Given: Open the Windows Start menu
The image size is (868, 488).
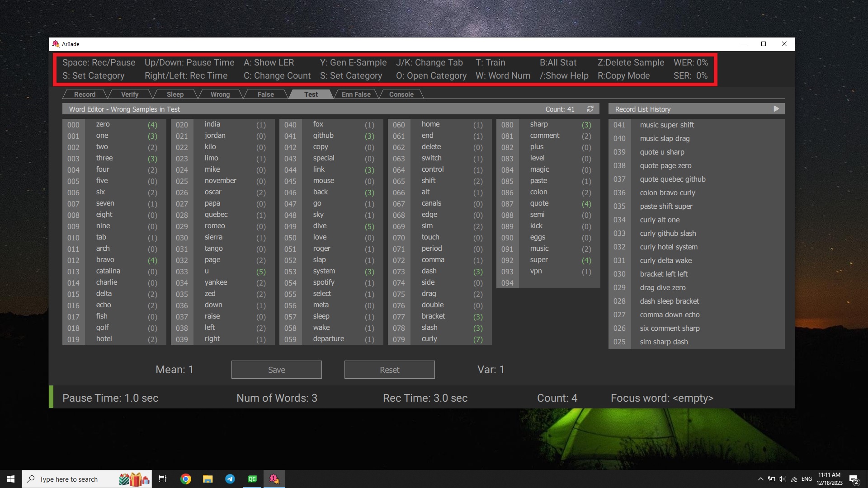Looking at the screenshot, I should [x=11, y=479].
